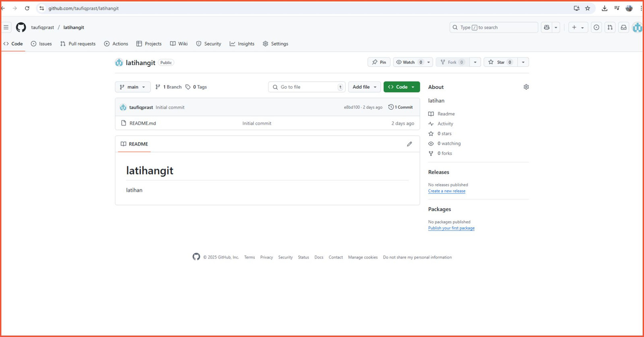Pin the latihangit repository

pyautogui.click(x=379, y=62)
